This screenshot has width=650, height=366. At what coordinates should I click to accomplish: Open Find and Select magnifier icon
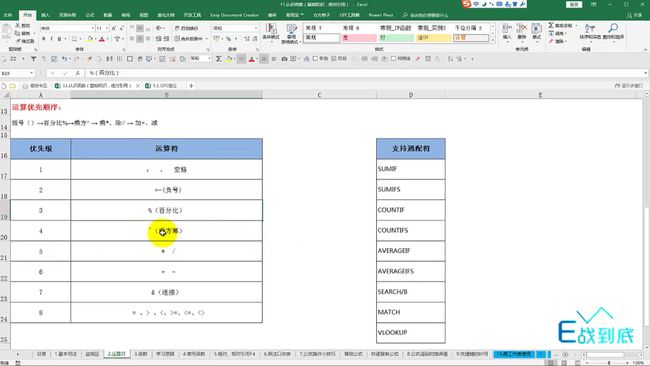point(613,32)
